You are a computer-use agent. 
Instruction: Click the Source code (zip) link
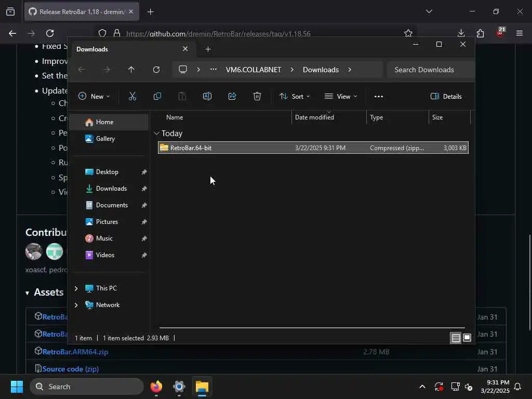[x=70, y=369]
